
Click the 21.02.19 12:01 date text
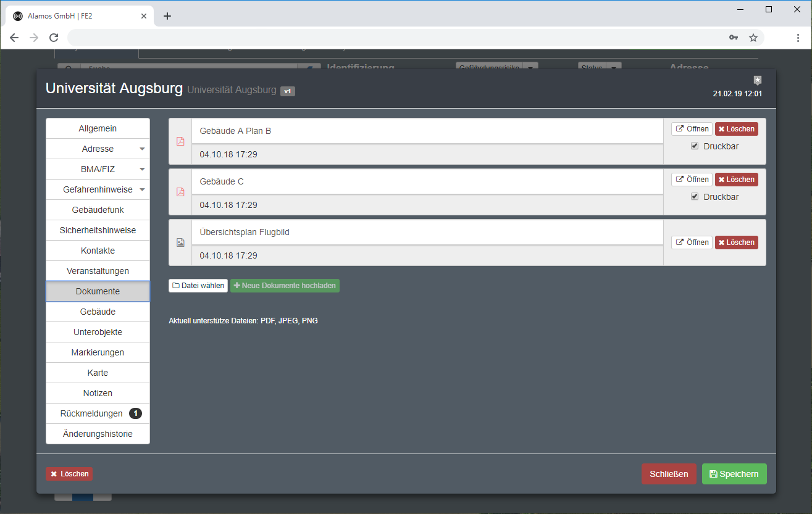pos(737,94)
